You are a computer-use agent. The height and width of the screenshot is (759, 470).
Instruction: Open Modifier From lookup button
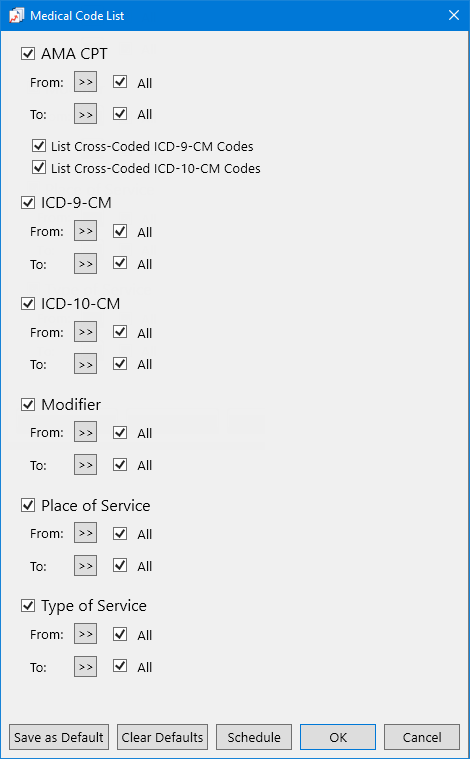pos(85,432)
